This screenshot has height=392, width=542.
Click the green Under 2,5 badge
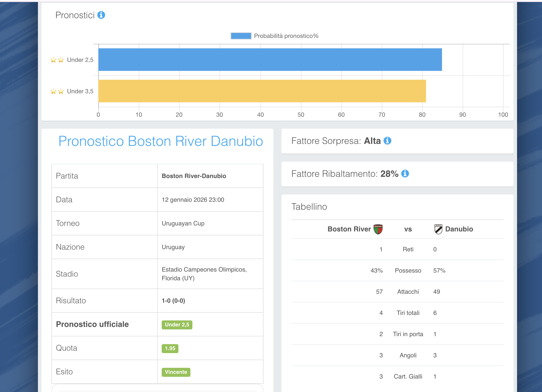(x=177, y=325)
